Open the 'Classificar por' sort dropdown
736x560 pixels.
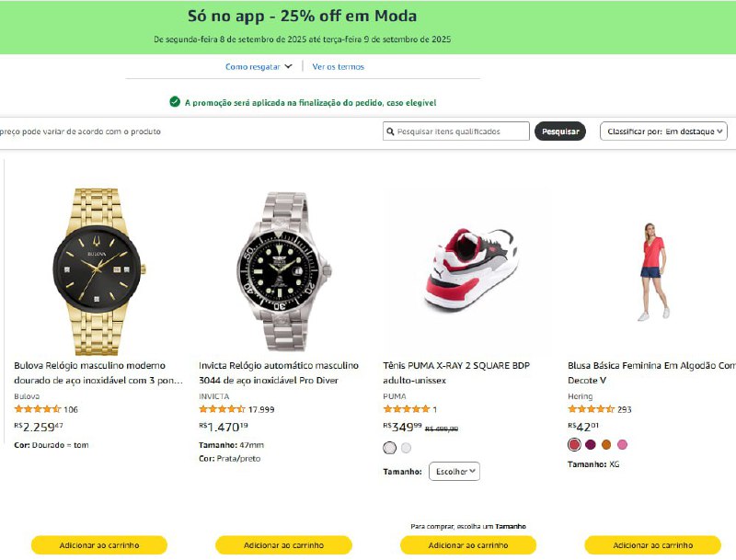[x=663, y=131]
